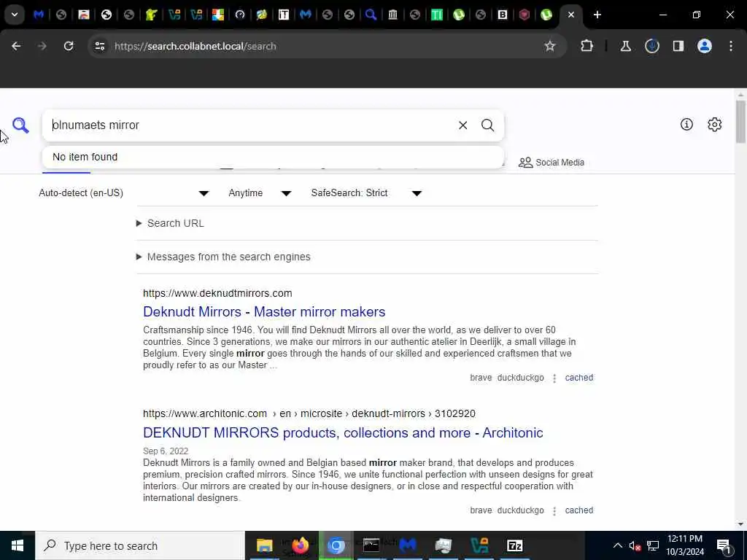The width and height of the screenshot is (747, 560).
Task: Reload the current page
Action: [69, 46]
